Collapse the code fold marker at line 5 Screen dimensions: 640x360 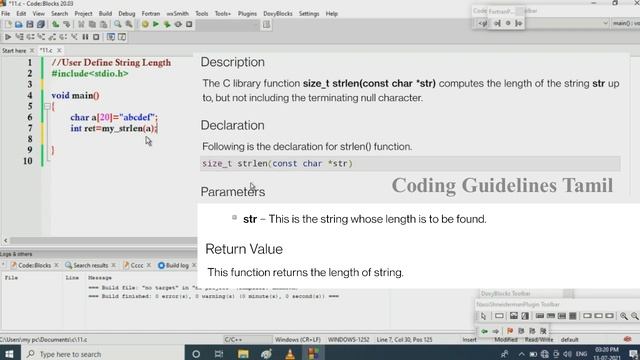47,107
